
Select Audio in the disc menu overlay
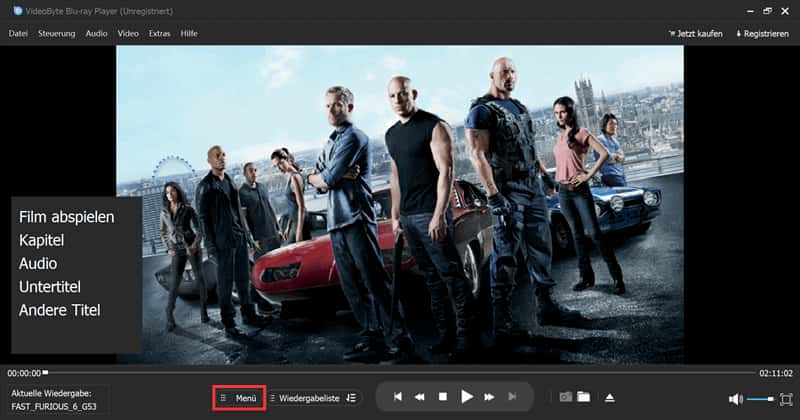pyautogui.click(x=38, y=264)
